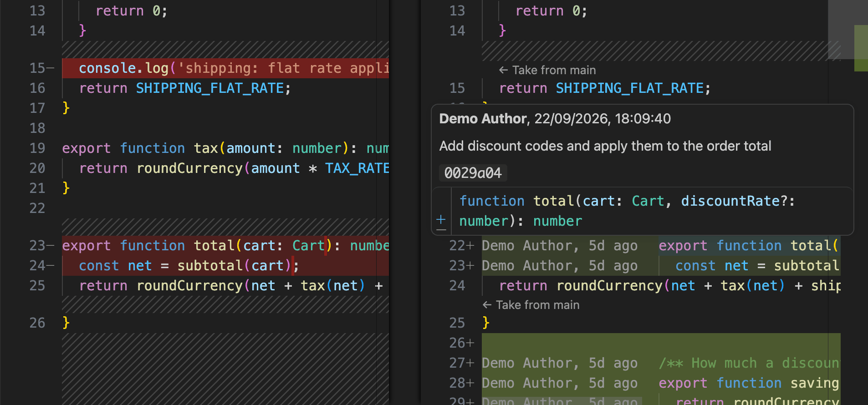Viewport: 868px width, 405px height.
Task: Click the deleted console.log line in left pane
Action: coord(225,68)
